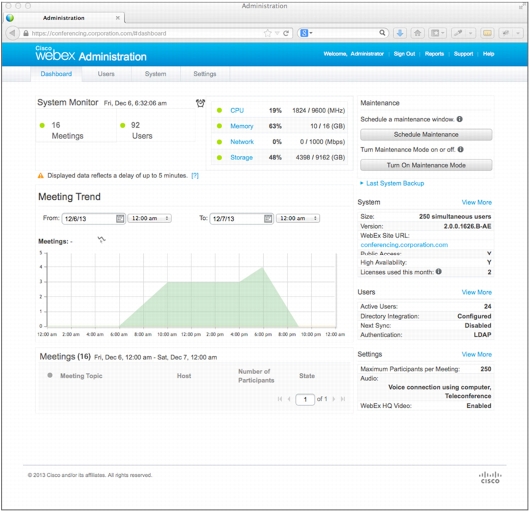The image size is (530, 513).
Task: Click the Cisco logo in the footer
Action: pyautogui.click(x=490, y=478)
